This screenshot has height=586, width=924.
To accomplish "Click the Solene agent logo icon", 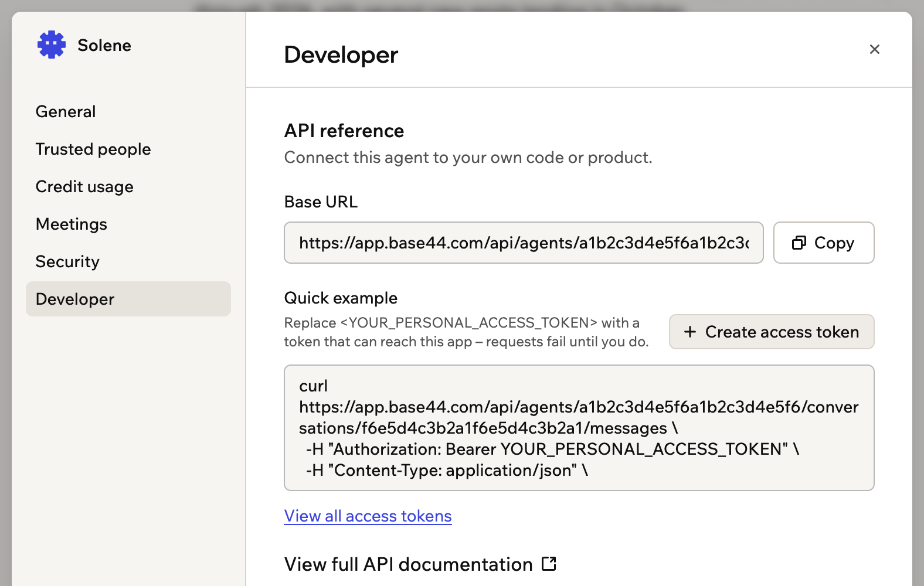I will (52, 45).
